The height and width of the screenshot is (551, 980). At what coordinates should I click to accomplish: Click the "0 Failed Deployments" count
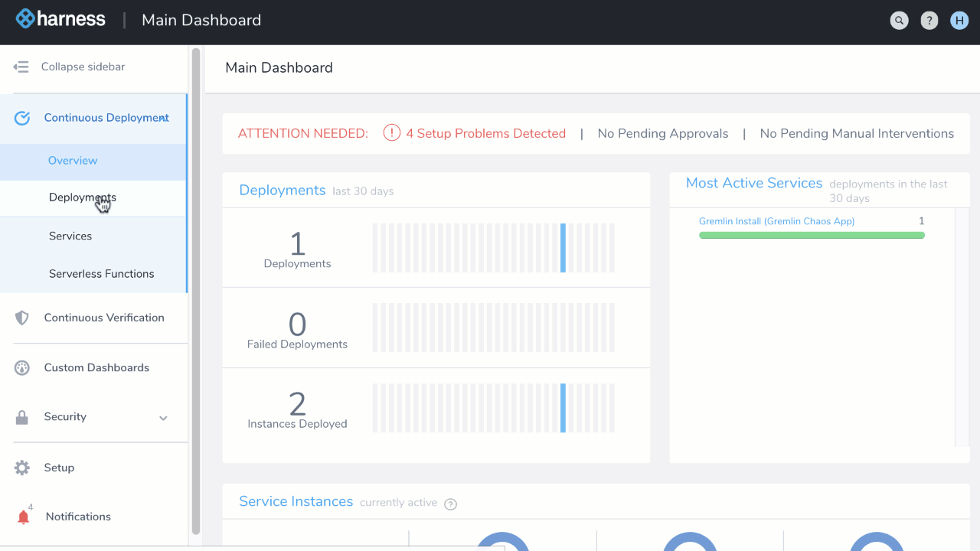[x=298, y=330]
